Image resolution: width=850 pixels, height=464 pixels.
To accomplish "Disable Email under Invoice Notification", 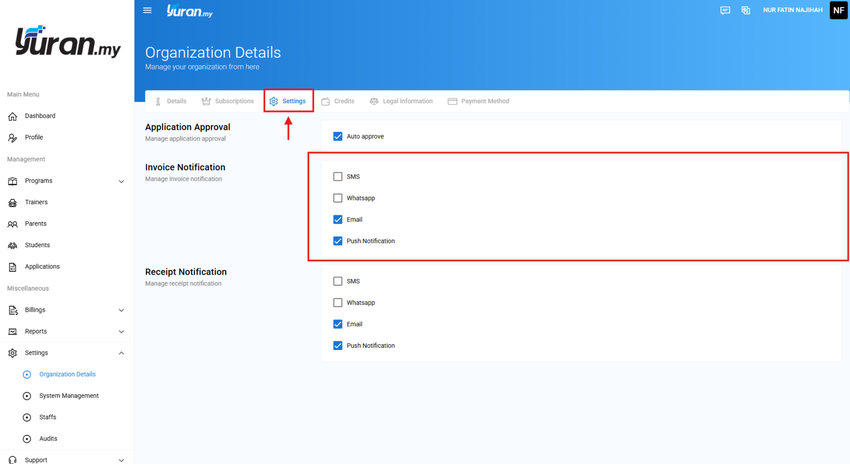I will click(x=338, y=220).
